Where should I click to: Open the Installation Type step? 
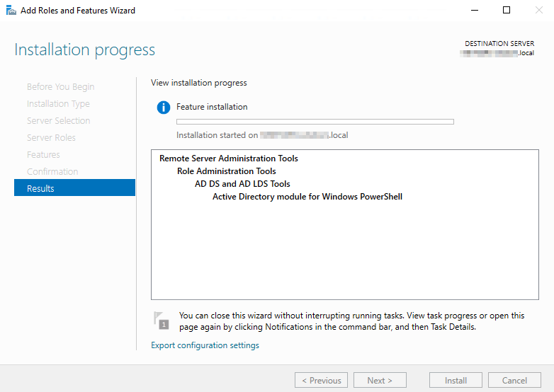click(58, 104)
